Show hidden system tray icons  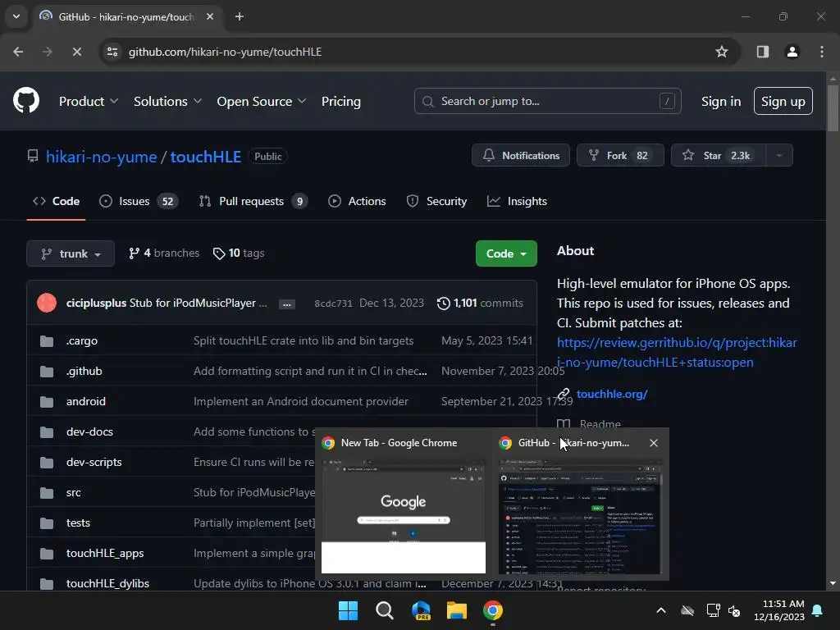(x=661, y=610)
